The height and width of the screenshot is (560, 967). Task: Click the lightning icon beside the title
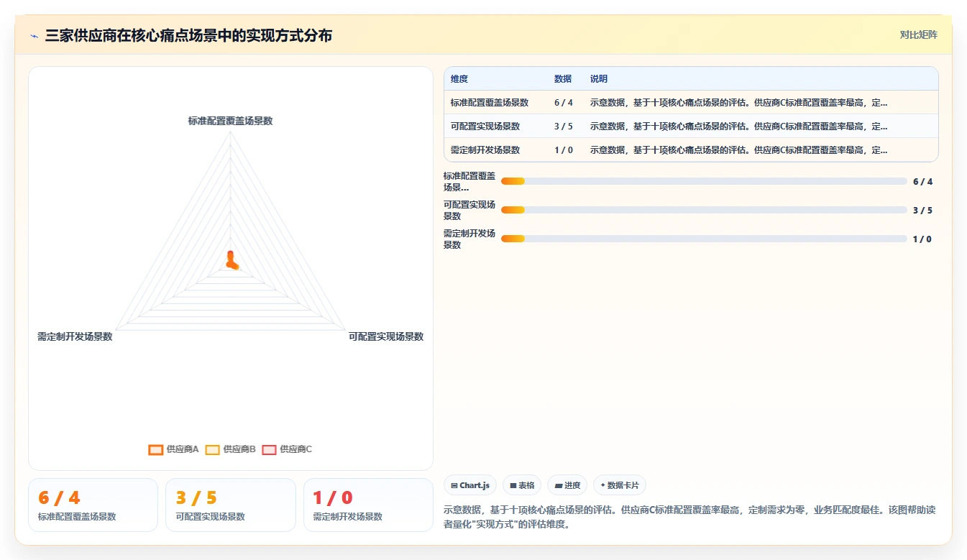coord(34,36)
